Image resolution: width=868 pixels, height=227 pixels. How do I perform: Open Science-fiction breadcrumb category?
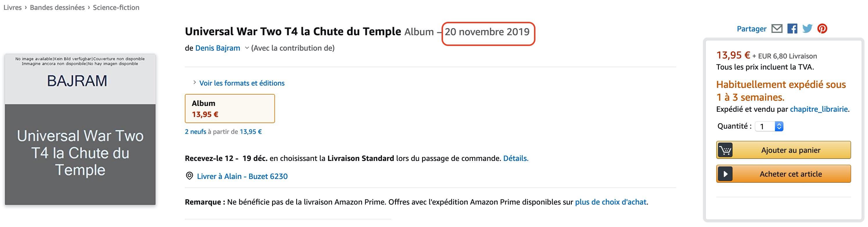[116, 7]
